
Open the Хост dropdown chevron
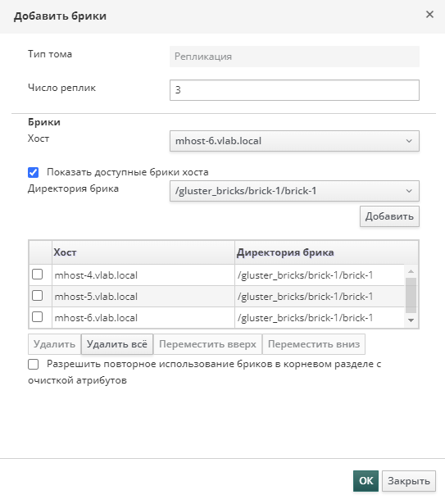409,141
